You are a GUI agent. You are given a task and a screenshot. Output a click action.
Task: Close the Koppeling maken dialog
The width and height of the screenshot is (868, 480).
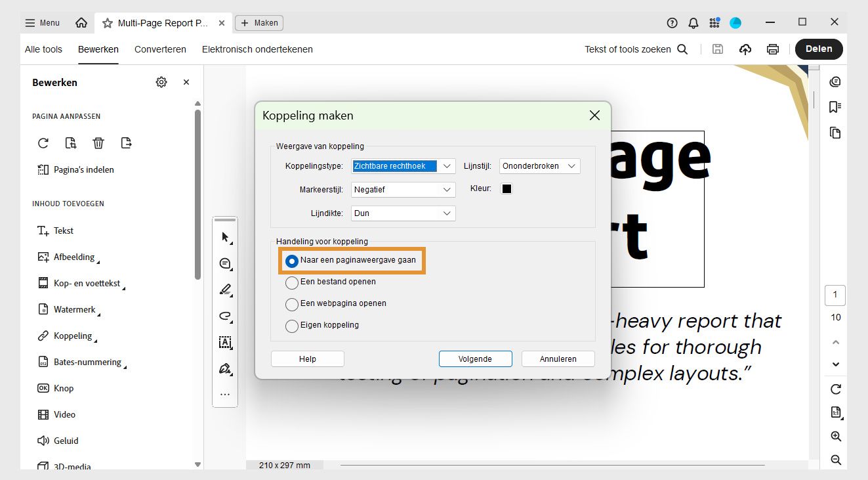(x=594, y=116)
